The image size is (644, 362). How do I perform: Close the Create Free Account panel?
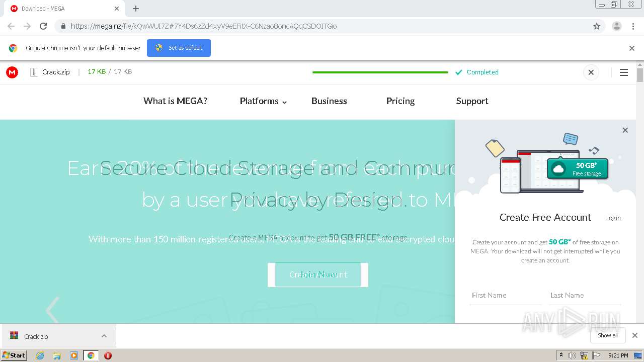pos(625,130)
